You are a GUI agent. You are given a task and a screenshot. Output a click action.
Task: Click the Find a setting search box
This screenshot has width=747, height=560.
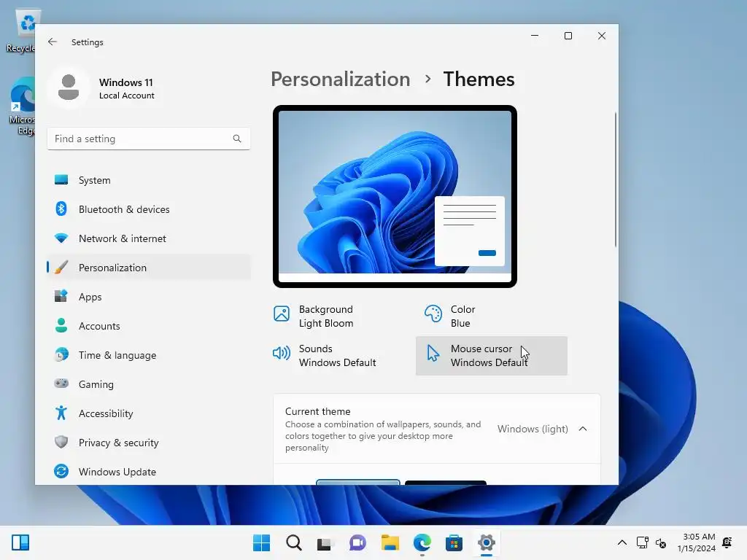(149, 139)
